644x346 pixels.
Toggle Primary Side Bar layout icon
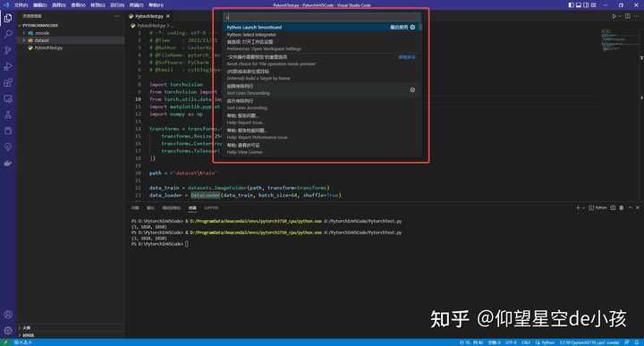(x=571, y=5)
